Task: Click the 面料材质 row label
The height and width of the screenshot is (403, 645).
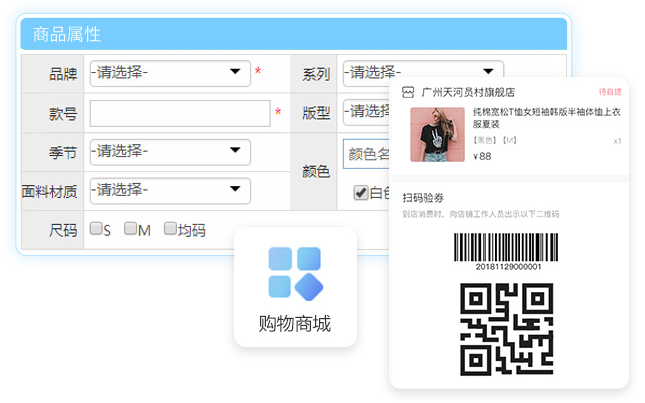Action: (x=49, y=191)
